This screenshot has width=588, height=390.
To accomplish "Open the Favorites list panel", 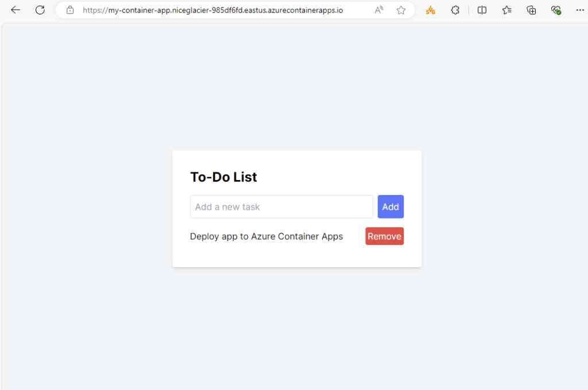I will pos(506,10).
